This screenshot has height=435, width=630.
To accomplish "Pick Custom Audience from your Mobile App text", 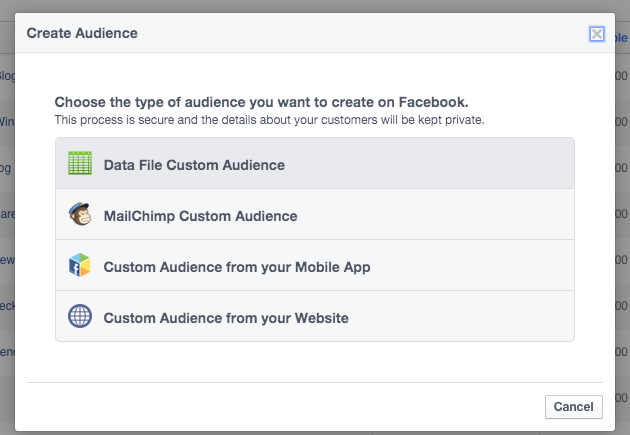I will pyautogui.click(x=237, y=267).
